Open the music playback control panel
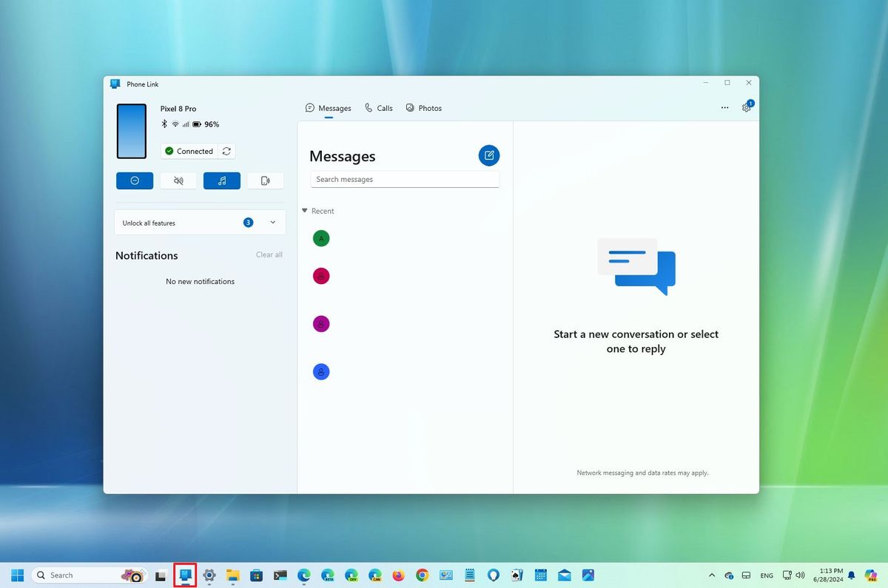Image resolution: width=888 pixels, height=588 pixels. tap(221, 180)
